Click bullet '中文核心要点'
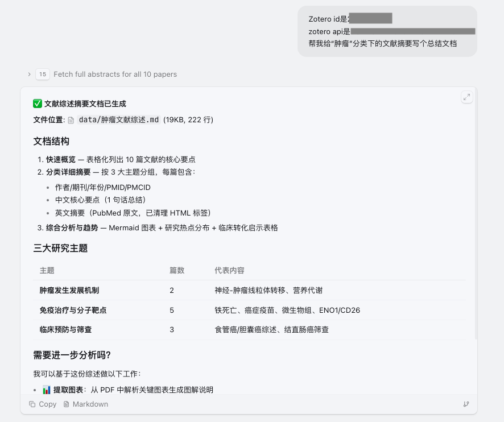 [x=100, y=200]
